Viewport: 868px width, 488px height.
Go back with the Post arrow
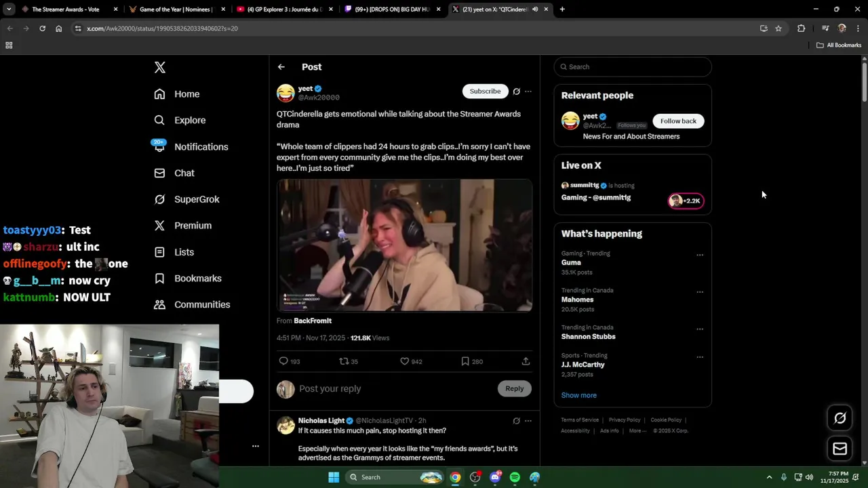(281, 67)
